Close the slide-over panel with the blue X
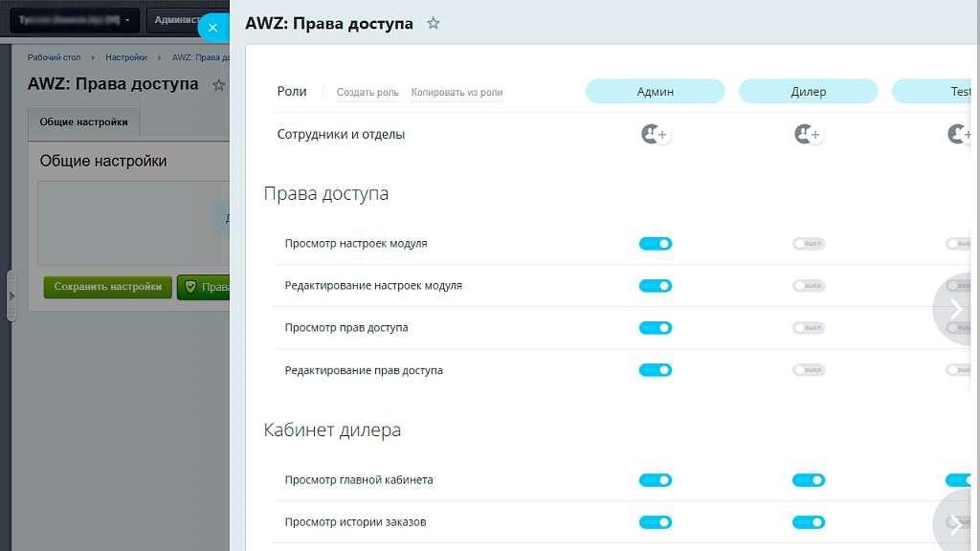 click(212, 27)
